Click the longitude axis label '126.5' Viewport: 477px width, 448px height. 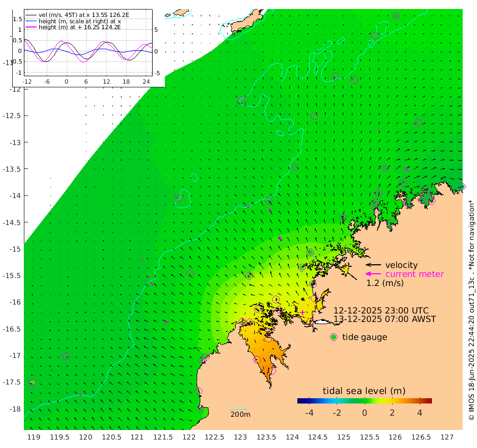pos(421,437)
